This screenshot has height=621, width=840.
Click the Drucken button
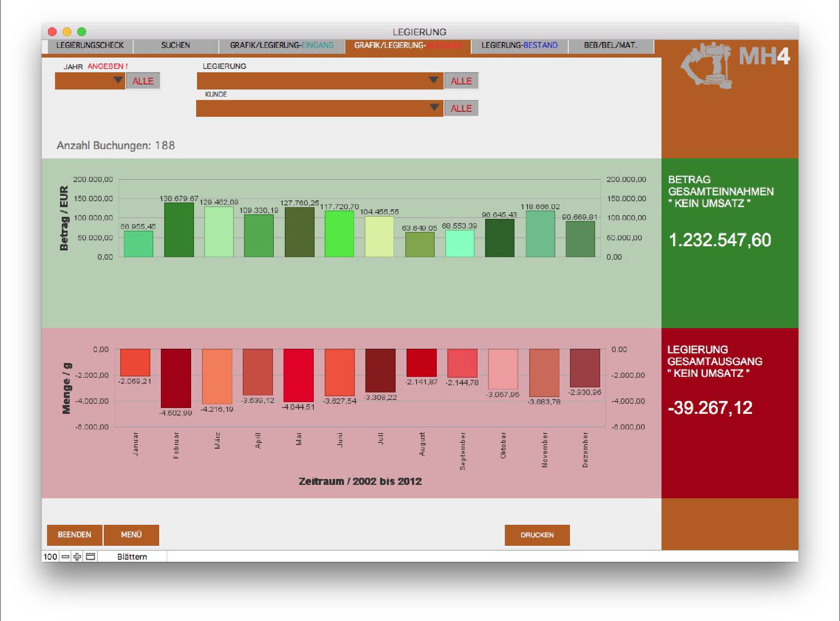[537, 535]
